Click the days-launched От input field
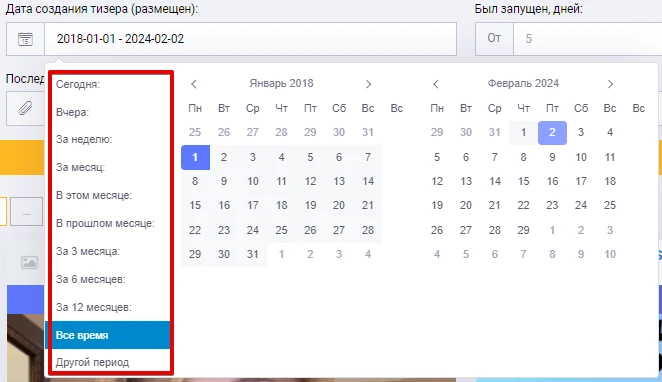Viewport: 662px width, 382px height. (x=588, y=39)
